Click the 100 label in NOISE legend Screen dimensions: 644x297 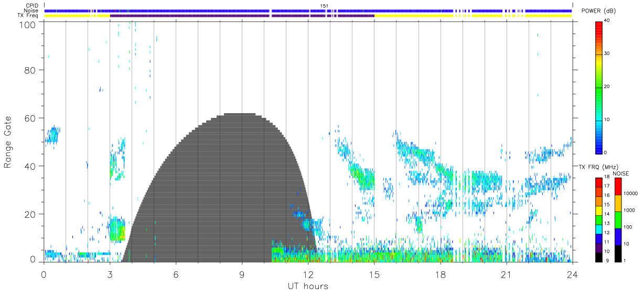click(x=629, y=227)
